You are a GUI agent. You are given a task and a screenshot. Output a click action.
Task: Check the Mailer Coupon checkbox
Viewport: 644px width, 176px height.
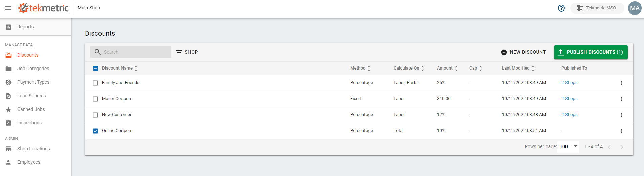pos(95,99)
